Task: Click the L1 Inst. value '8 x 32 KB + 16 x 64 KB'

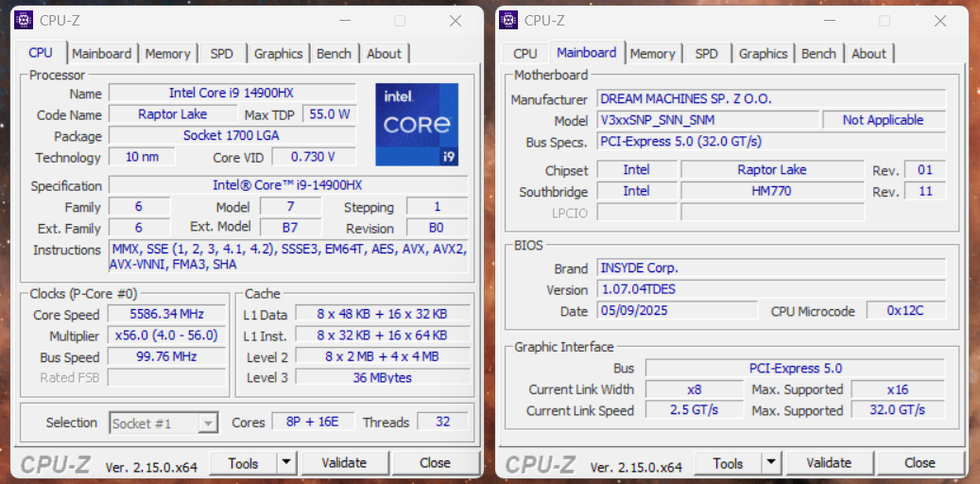Action: [383, 336]
